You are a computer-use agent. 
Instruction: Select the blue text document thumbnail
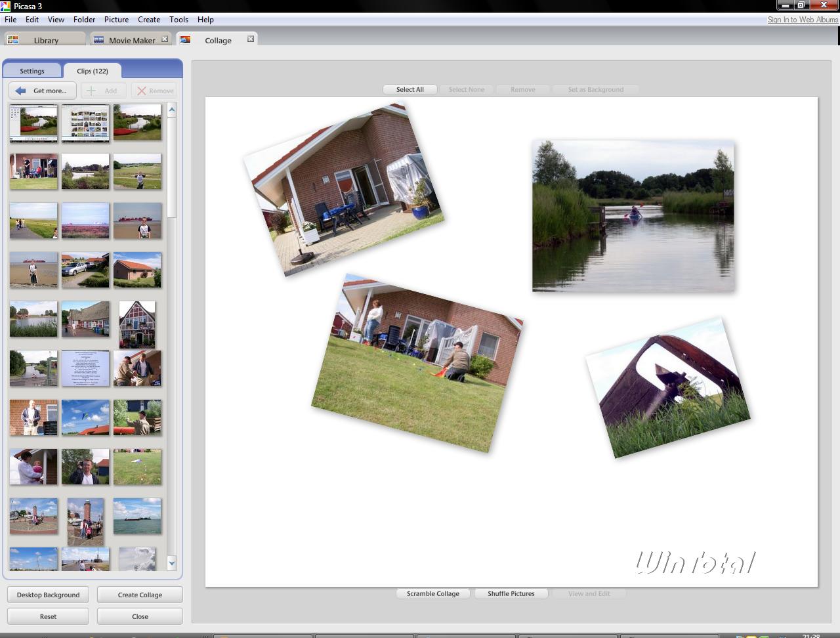[85, 368]
